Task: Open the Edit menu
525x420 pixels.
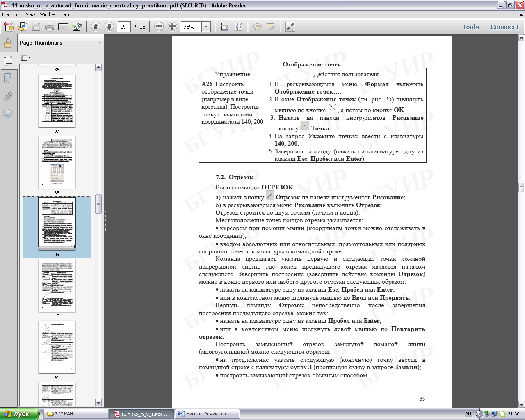Action: 17,14
